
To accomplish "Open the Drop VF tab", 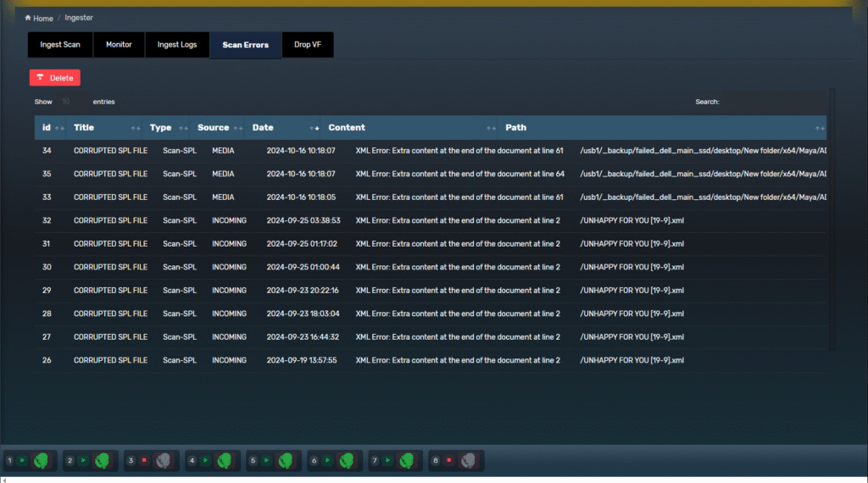I will [x=307, y=45].
